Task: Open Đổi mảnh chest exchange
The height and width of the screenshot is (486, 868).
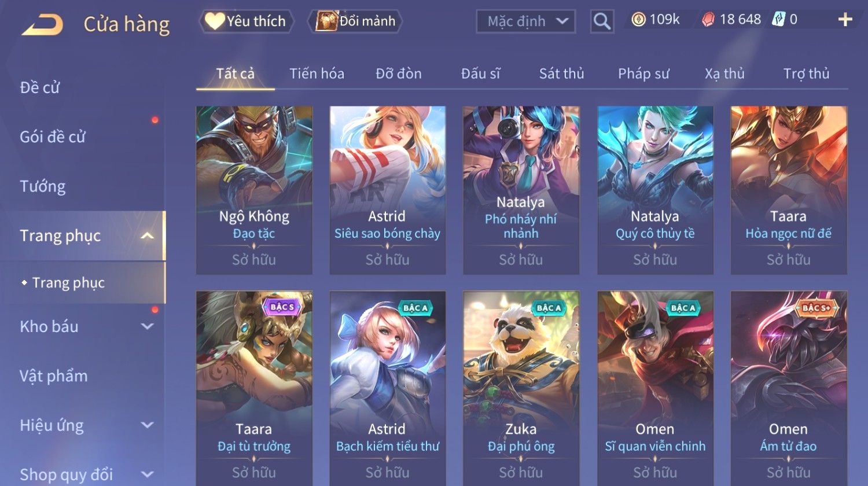Action: [x=356, y=21]
